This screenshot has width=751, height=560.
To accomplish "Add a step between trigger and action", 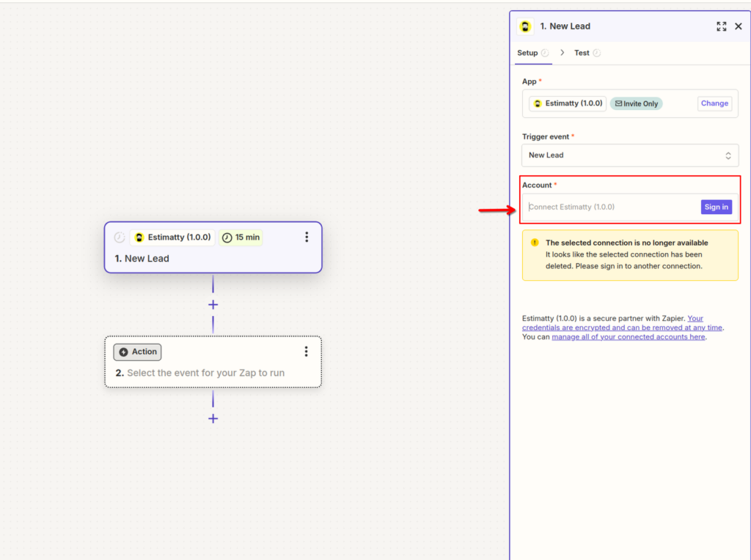I will click(x=213, y=305).
